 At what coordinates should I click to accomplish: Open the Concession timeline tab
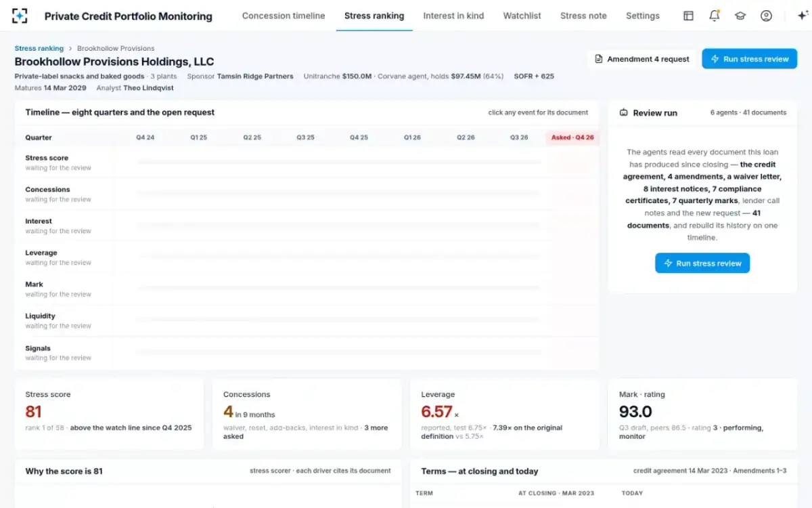coord(284,16)
